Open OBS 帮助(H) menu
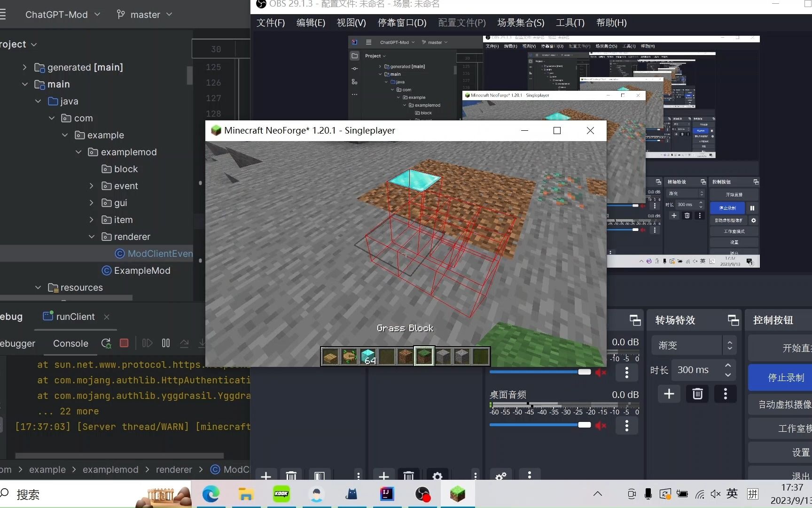The image size is (812, 508). 611,23
